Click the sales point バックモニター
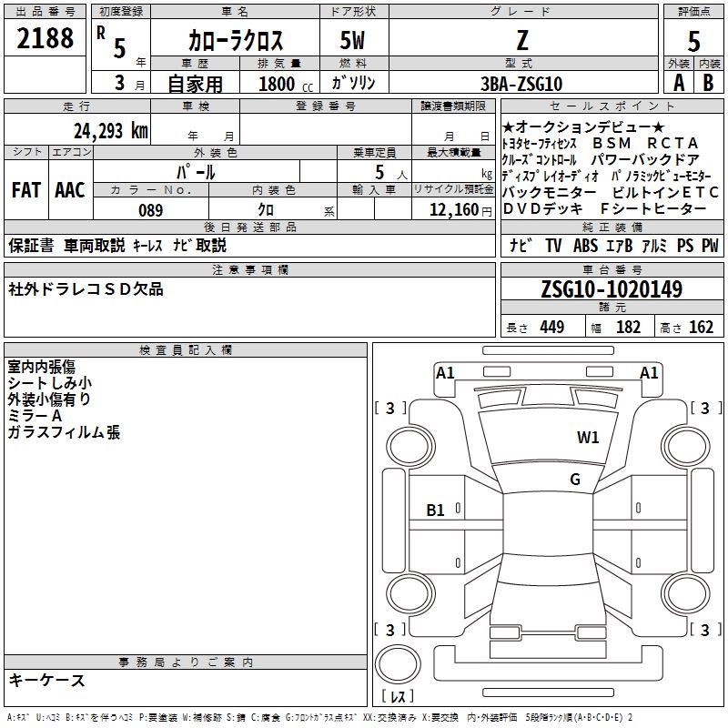Viewport: 728px width, 728px height. click(549, 192)
